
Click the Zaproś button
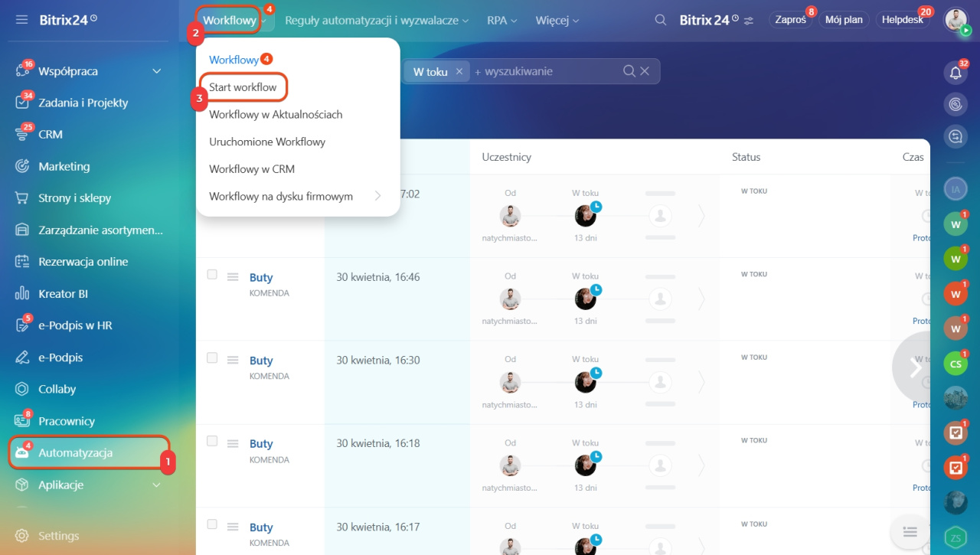point(790,20)
